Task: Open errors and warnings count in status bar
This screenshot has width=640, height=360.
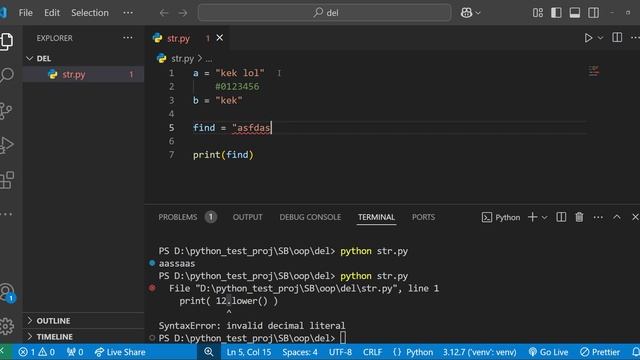Action: 37,352
